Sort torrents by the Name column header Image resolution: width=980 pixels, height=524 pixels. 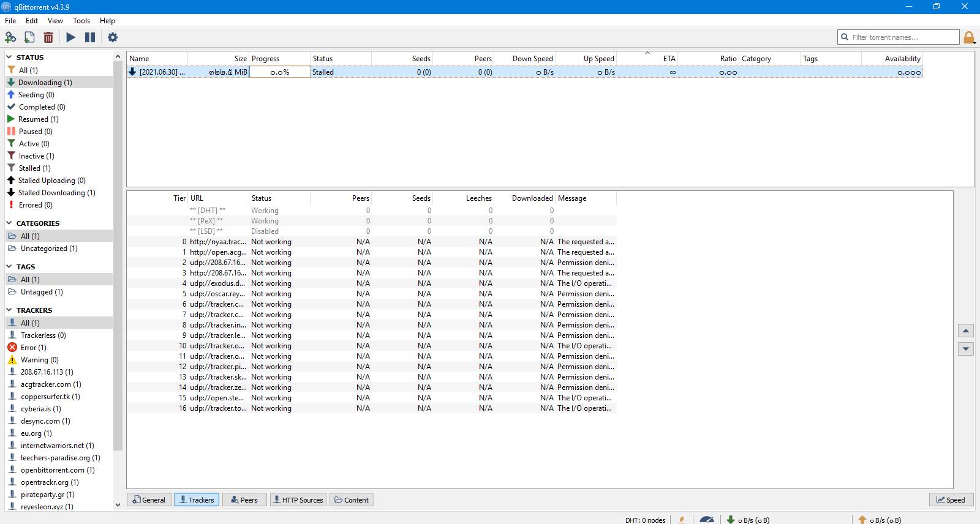tap(157, 59)
